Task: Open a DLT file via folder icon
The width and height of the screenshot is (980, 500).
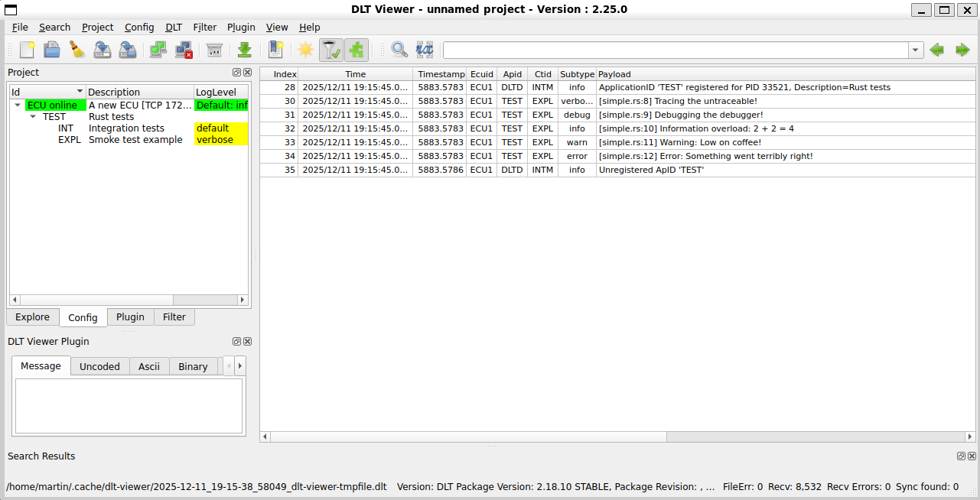Action: 51,50
